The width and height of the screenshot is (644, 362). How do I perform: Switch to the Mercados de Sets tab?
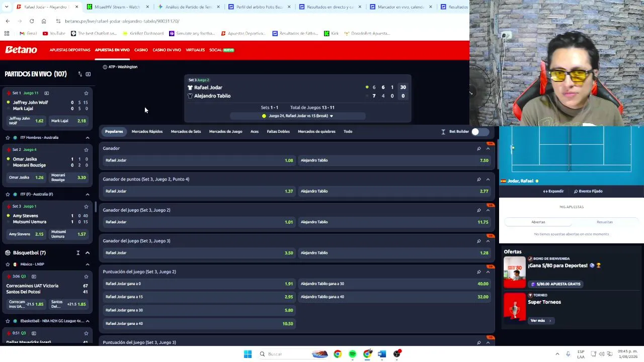[186, 132]
